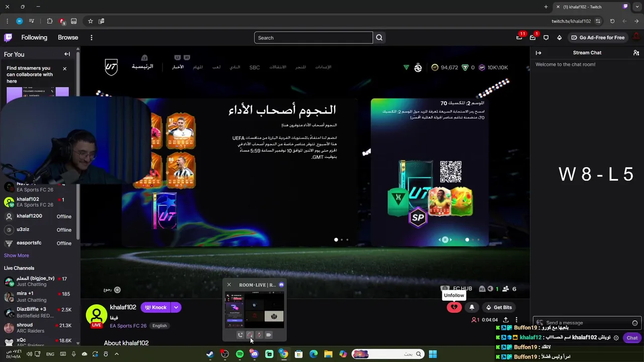Expand Show More in followed channels
Screen dimensions: 644x362
tap(16, 255)
